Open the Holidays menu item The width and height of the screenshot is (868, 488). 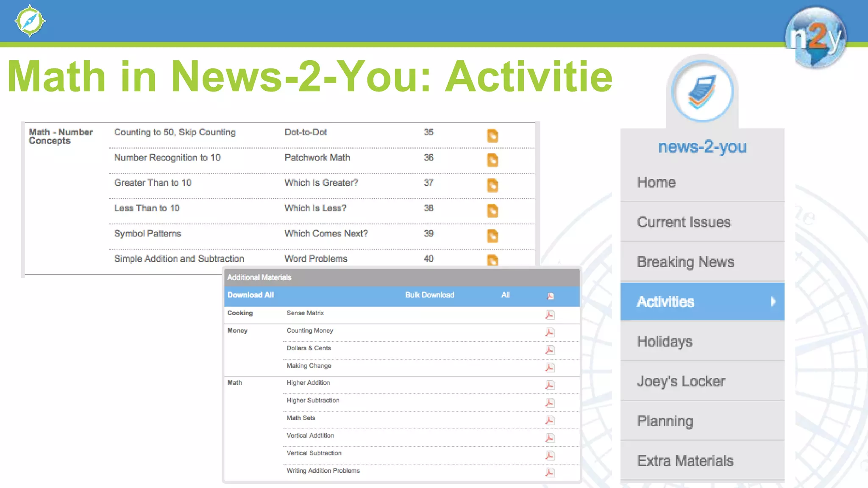click(702, 341)
